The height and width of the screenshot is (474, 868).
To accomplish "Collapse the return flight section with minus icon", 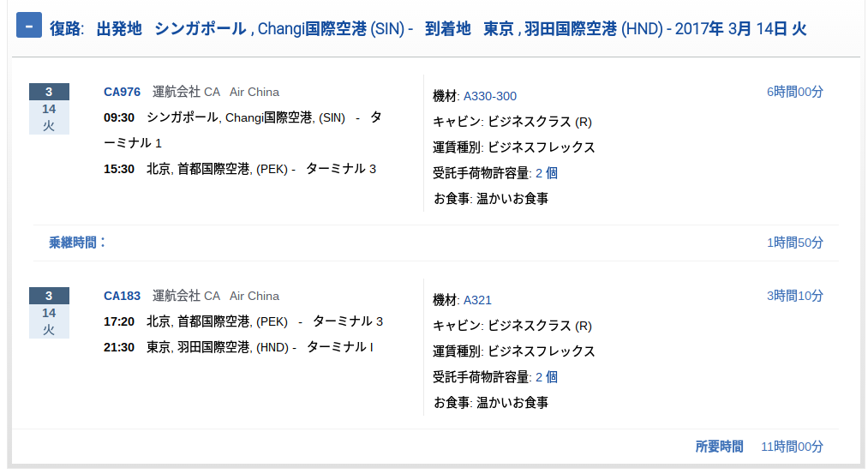I will pos(29,26).
